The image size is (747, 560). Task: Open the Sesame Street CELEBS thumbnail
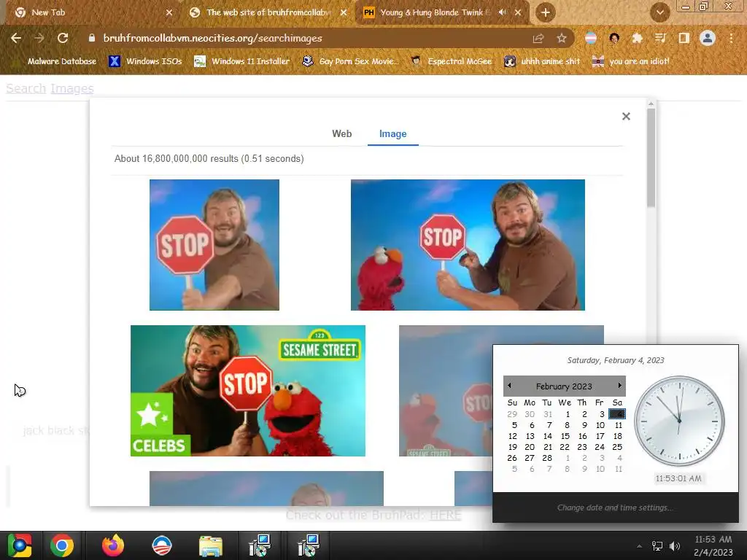(x=248, y=391)
